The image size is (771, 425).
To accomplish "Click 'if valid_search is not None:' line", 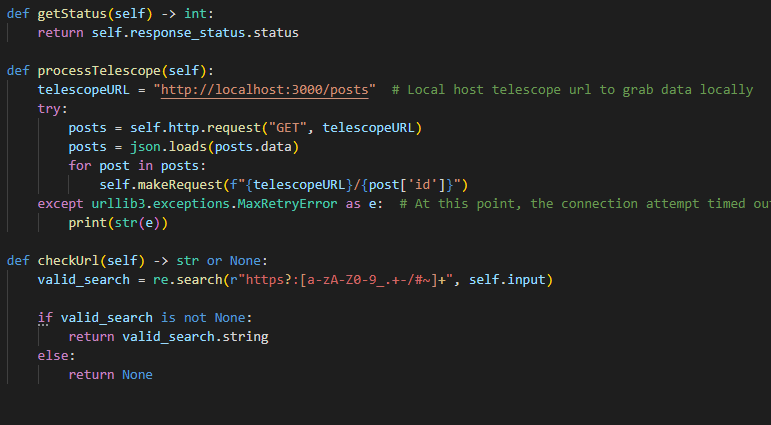I will coord(145,318).
